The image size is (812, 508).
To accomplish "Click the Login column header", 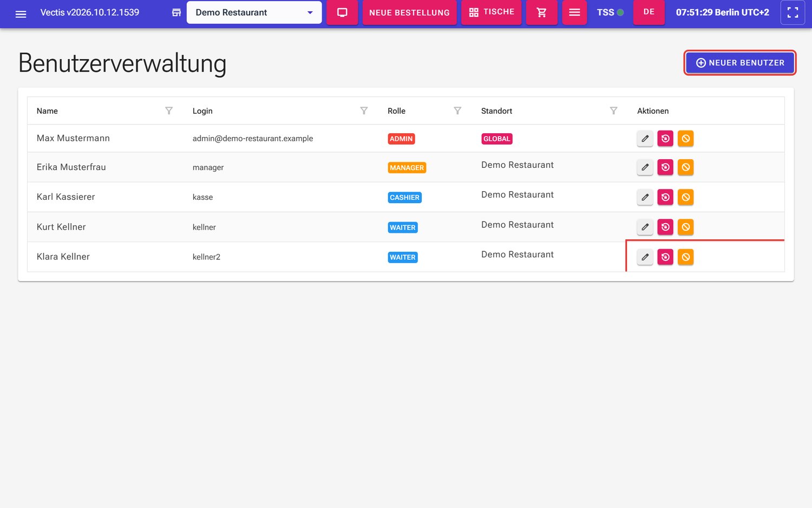I will (x=202, y=111).
